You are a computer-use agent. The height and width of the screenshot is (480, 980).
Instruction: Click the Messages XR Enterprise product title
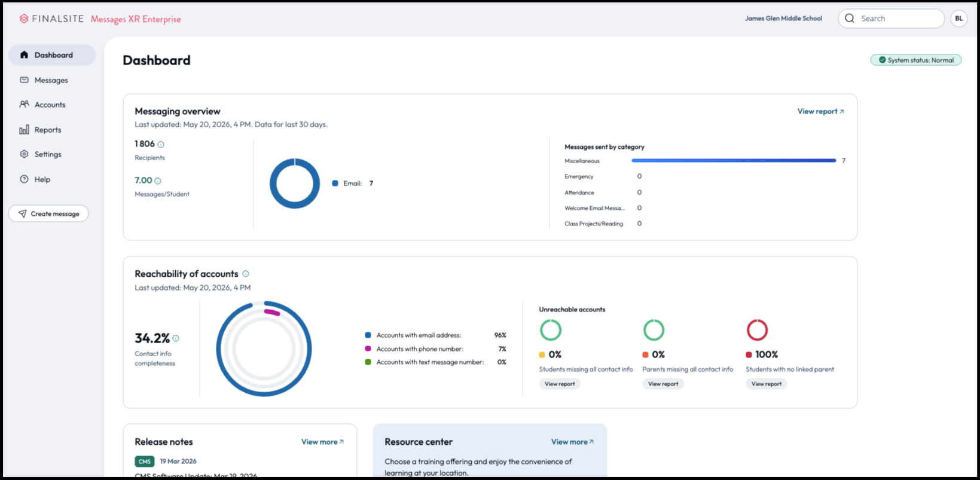pyautogui.click(x=136, y=19)
